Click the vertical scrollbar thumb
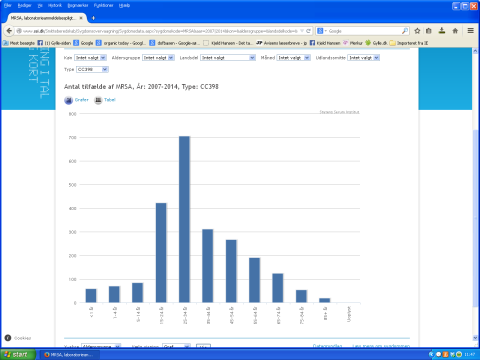The image size is (480, 360). tap(475, 218)
